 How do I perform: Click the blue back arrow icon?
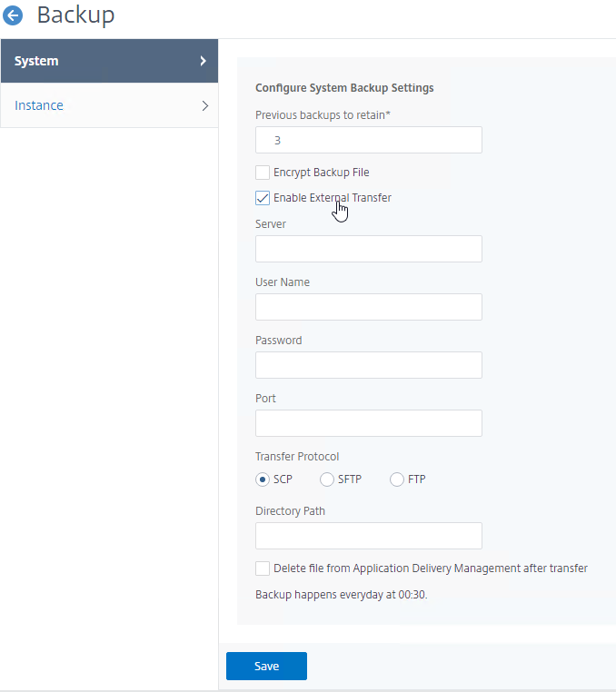13,15
